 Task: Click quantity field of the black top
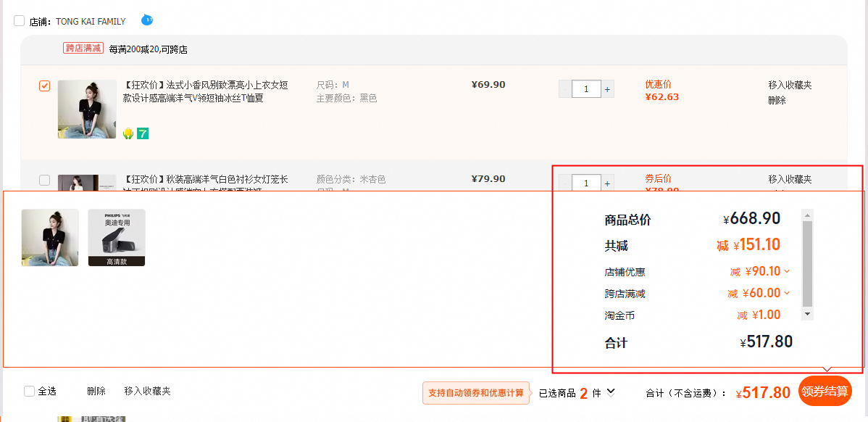[586, 89]
